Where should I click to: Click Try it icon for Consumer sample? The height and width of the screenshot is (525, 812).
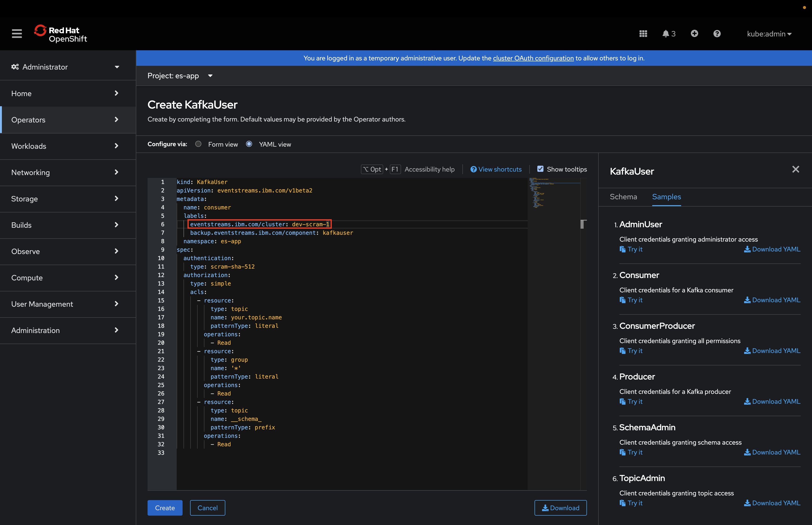tap(623, 300)
